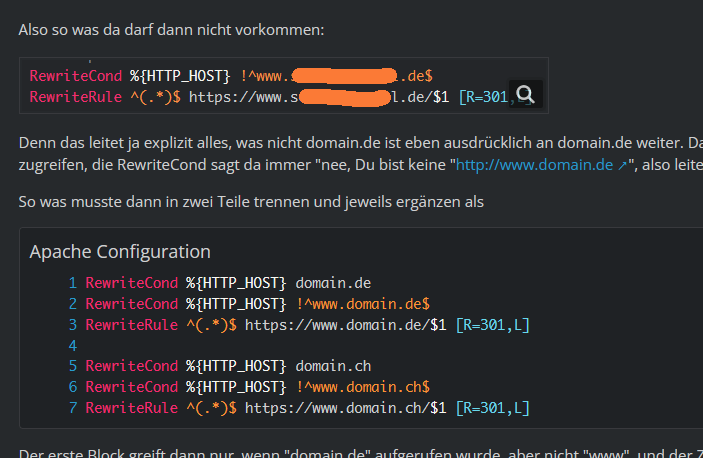Click line number 1 in the Apache Configuration box

(x=72, y=283)
